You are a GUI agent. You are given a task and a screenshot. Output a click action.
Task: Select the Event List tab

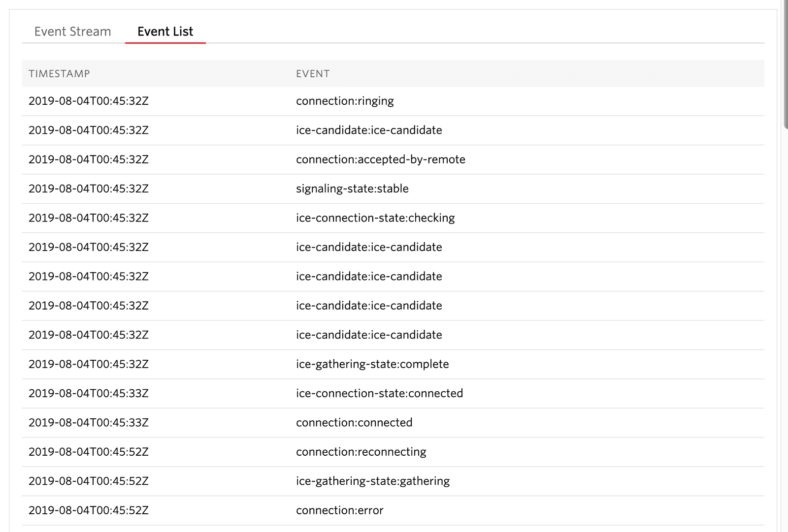point(165,31)
